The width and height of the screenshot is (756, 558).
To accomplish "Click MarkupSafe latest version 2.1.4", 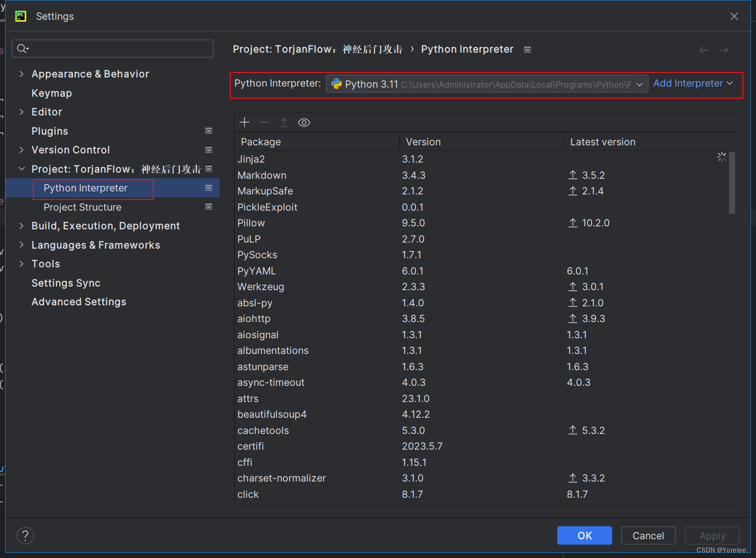I will point(593,191).
